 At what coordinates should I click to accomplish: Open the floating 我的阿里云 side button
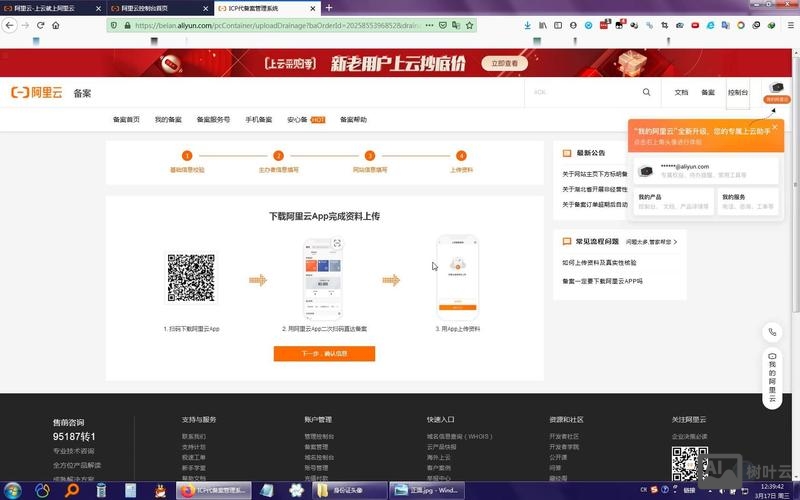[772, 379]
